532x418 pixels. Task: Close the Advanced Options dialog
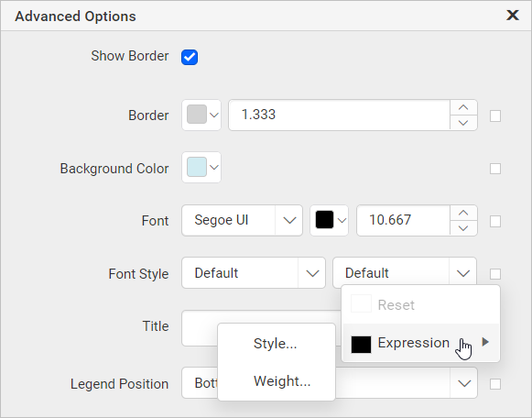click(513, 16)
